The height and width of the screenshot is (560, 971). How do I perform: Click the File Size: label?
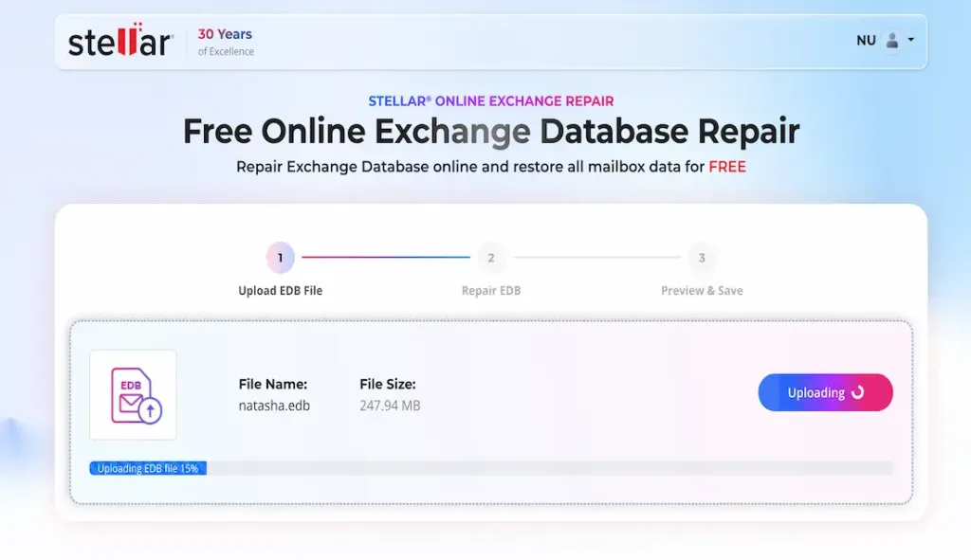pos(388,385)
